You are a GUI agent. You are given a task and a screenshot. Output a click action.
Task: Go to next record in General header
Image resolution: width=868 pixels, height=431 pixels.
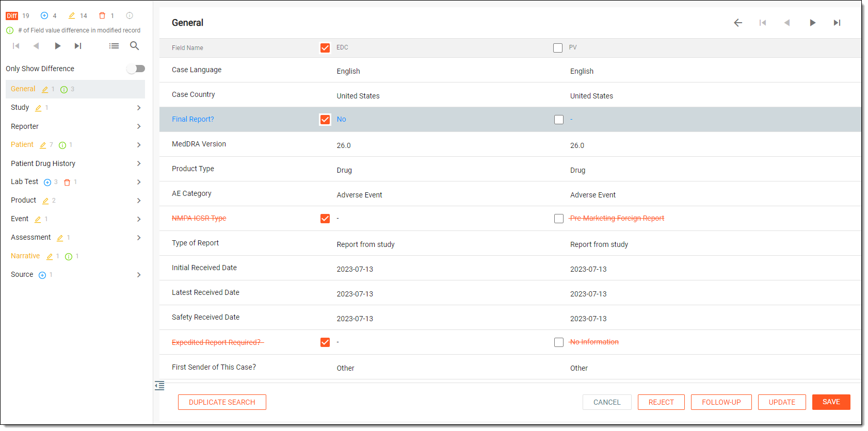click(x=812, y=23)
